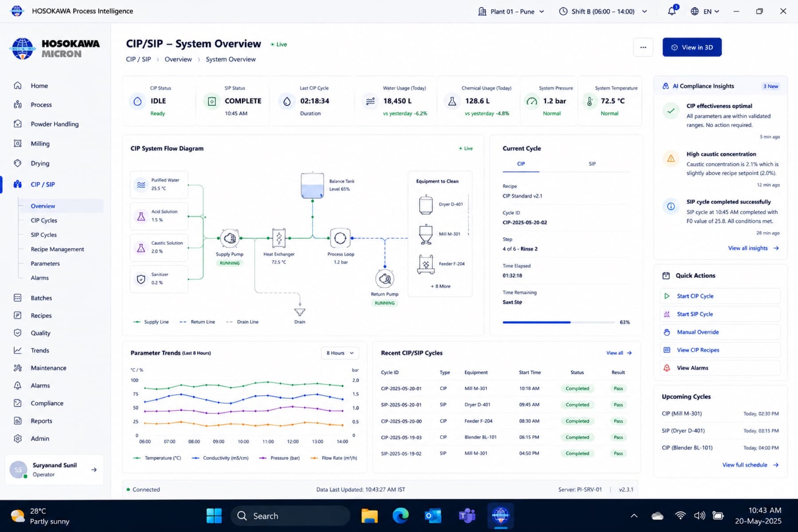The image size is (798, 532).
Task: Select the Quality shield icon
Action: pyautogui.click(x=18, y=333)
